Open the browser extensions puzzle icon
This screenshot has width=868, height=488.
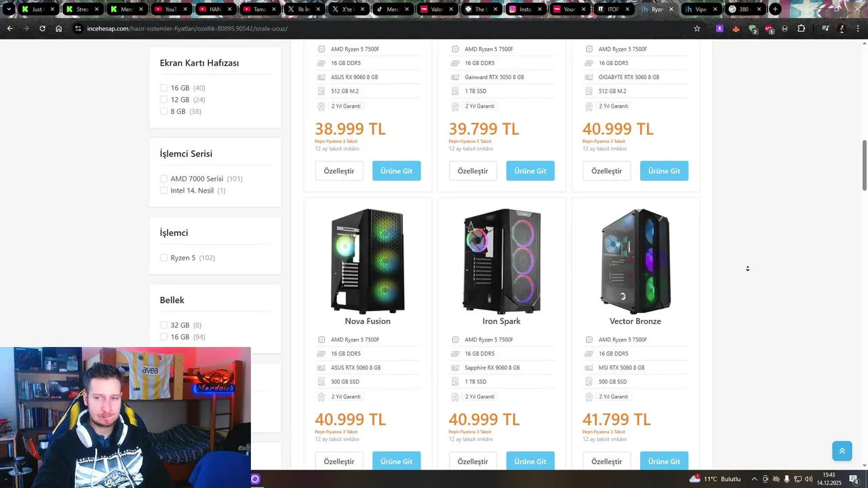point(801,28)
